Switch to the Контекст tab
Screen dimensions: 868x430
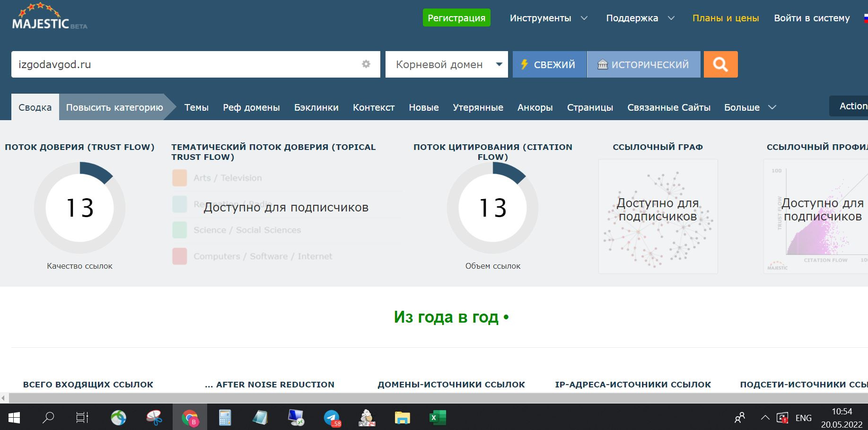click(374, 107)
